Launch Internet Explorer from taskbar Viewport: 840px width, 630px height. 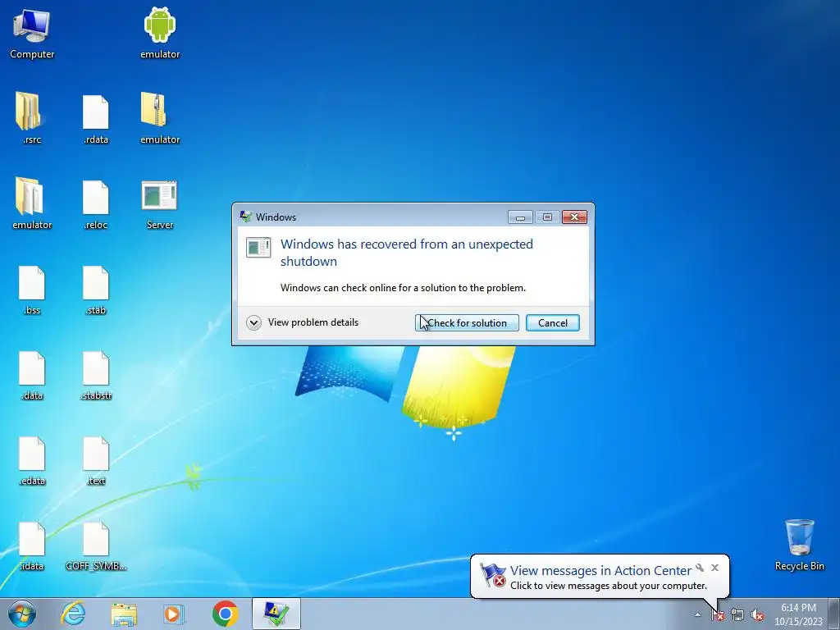click(73, 614)
